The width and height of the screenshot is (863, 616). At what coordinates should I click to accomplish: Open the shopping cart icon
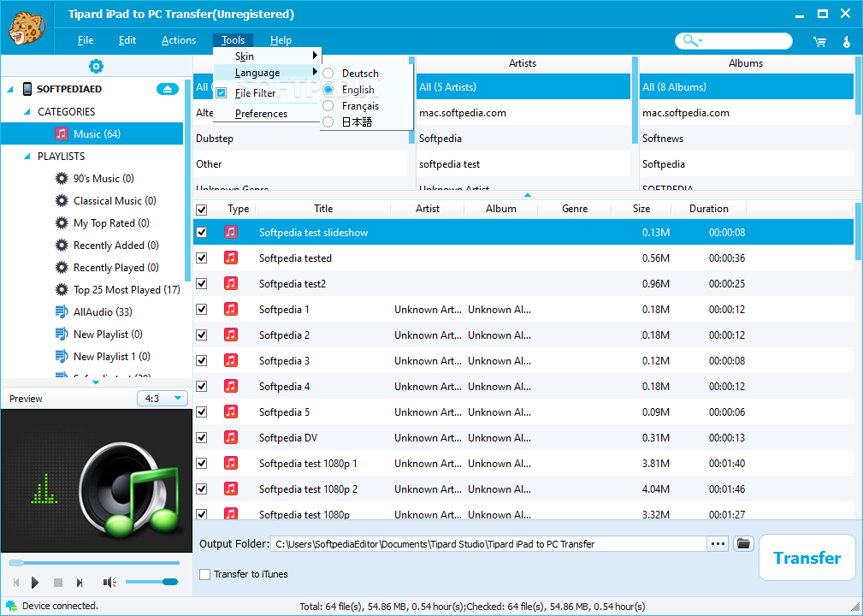819,41
